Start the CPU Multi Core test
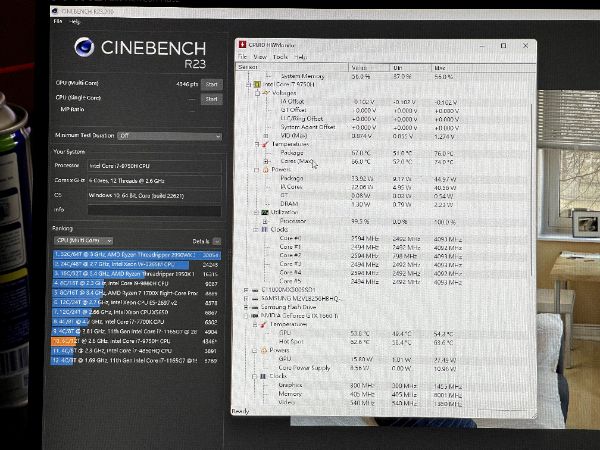The image size is (600, 450). click(x=212, y=85)
